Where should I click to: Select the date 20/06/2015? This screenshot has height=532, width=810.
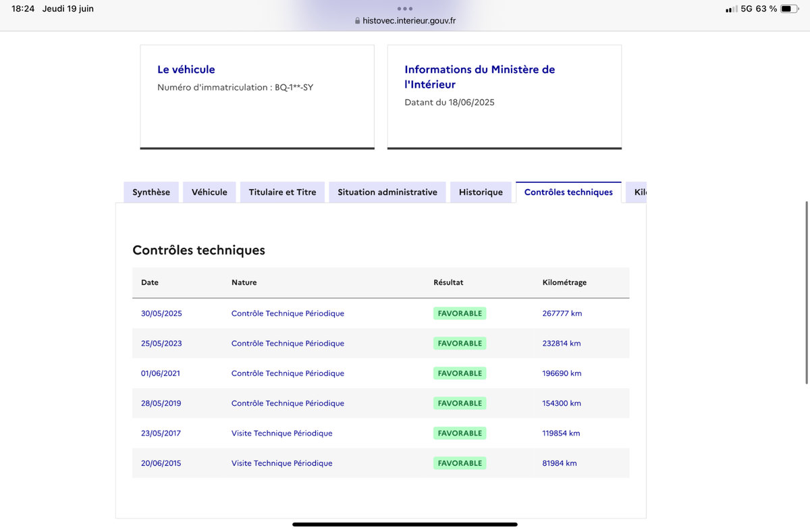click(161, 463)
